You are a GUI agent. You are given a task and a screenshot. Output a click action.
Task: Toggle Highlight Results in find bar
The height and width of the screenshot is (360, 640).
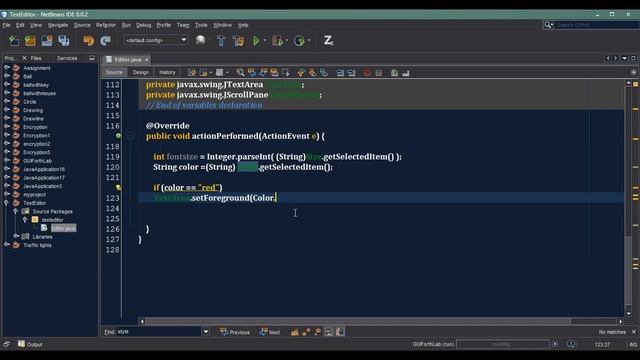tap(329, 332)
